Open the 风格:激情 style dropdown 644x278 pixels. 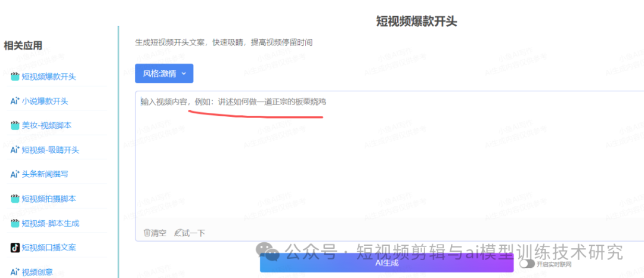164,73
